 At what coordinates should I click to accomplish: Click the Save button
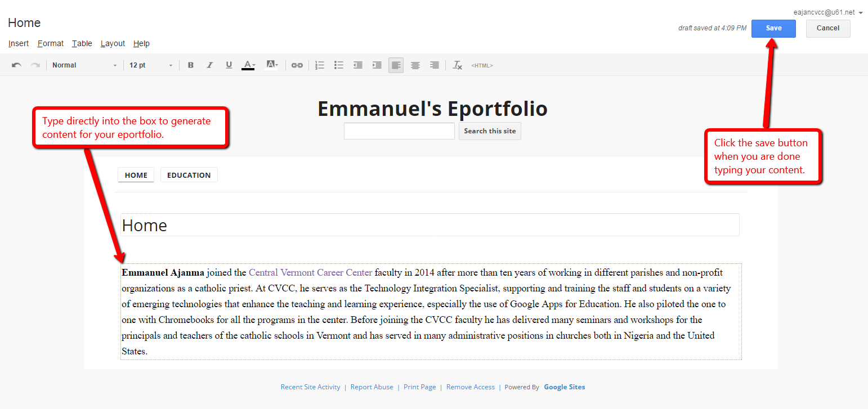click(x=773, y=28)
